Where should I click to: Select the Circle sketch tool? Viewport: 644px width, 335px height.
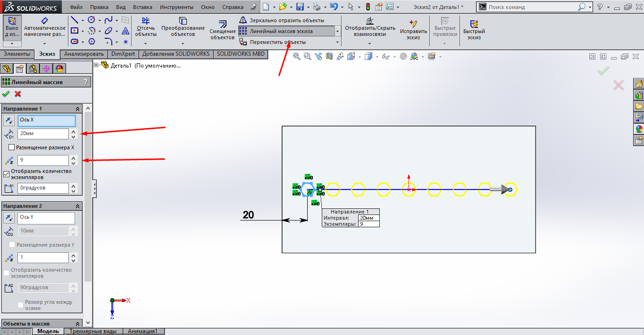(92, 20)
